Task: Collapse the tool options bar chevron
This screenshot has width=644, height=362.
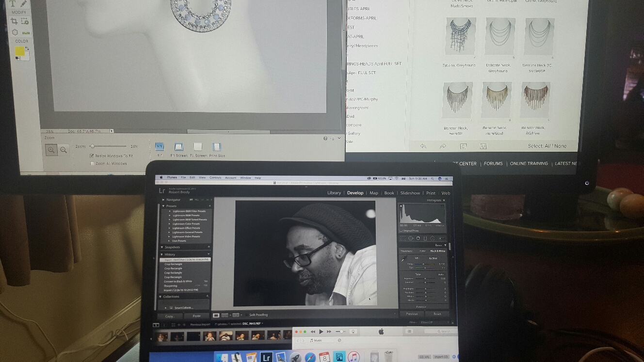Action: pos(339,139)
